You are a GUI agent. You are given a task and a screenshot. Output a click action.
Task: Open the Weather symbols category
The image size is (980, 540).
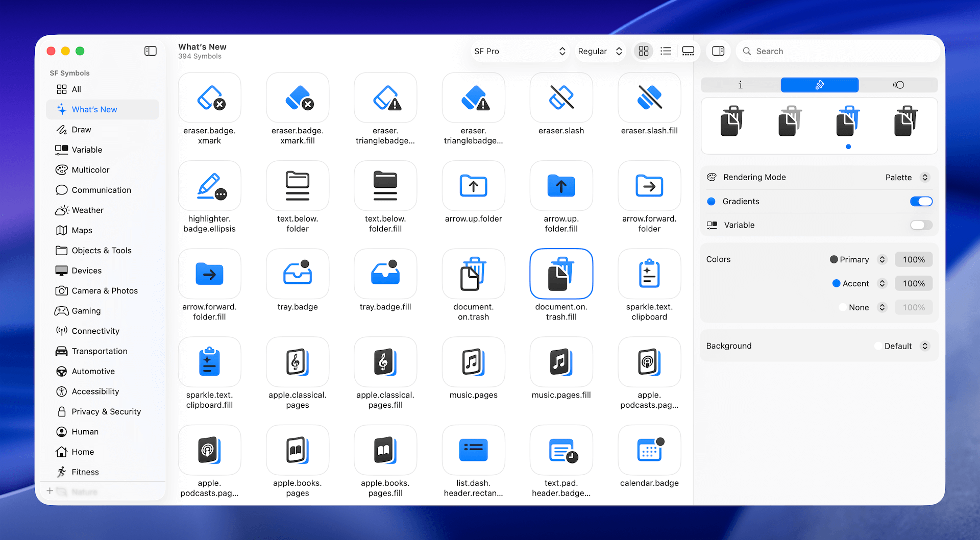(x=87, y=210)
